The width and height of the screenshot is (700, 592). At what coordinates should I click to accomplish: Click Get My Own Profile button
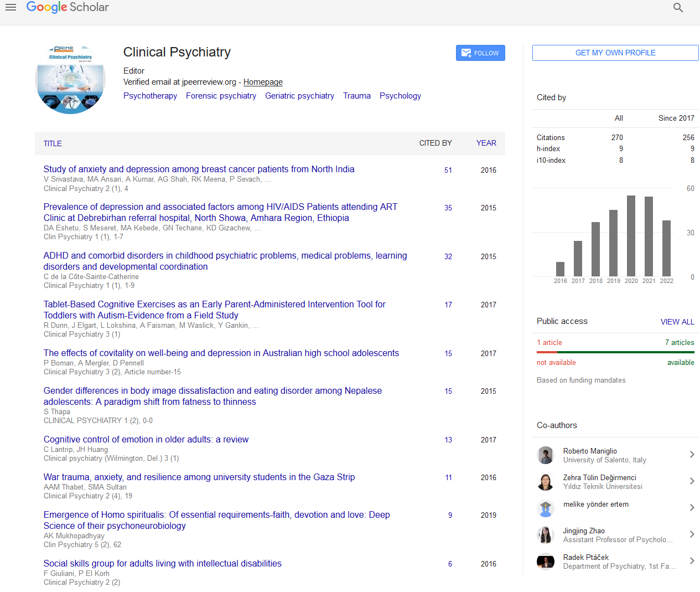(x=615, y=53)
